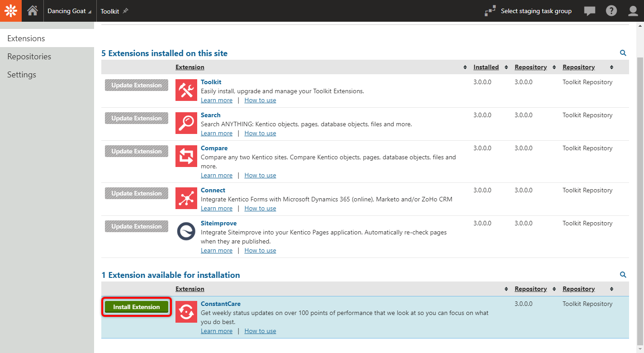Viewport: 644px width, 353px height.
Task: Click the Connect extension title
Action: pos(213,190)
